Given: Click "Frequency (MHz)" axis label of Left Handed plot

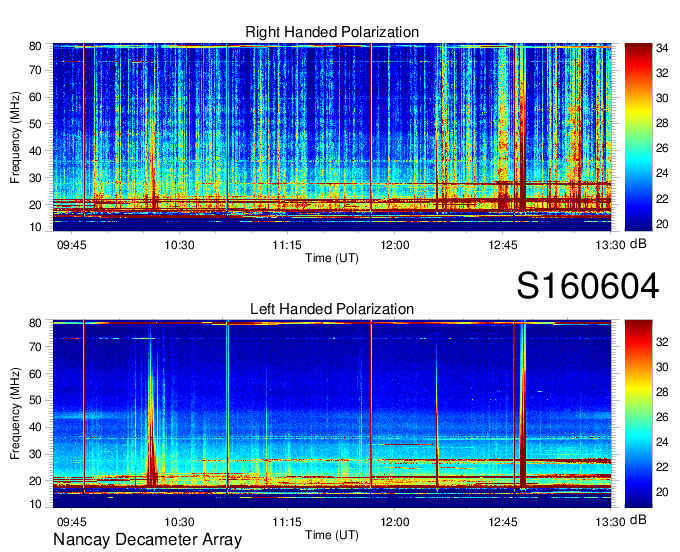Looking at the screenshot, I should click(x=15, y=414).
